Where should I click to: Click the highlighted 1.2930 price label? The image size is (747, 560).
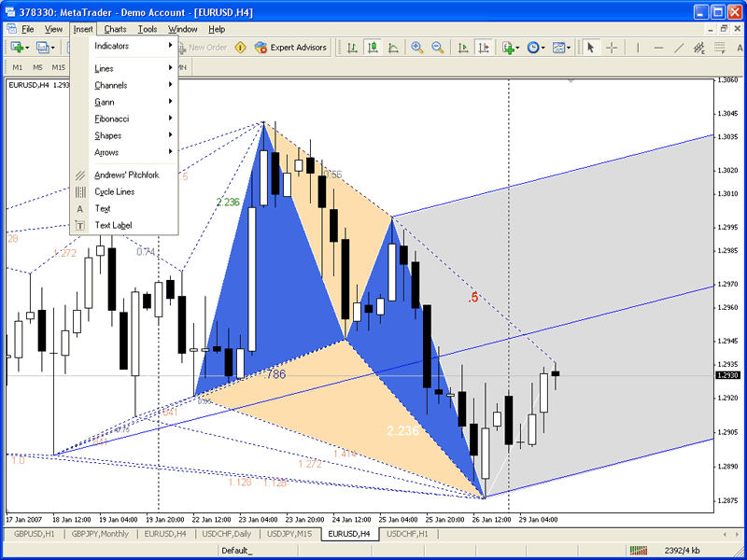point(727,375)
